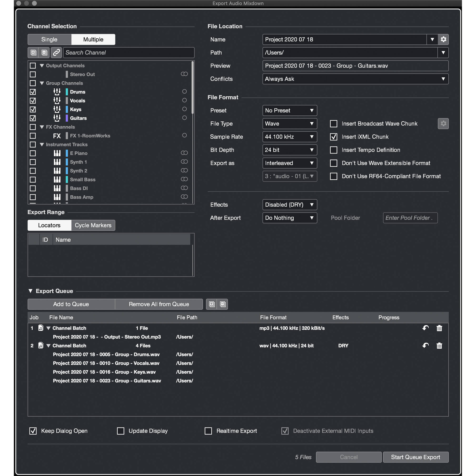Select the Cycle Markers export range tab
The width and height of the screenshot is (476, 476).
click(93, 225)
